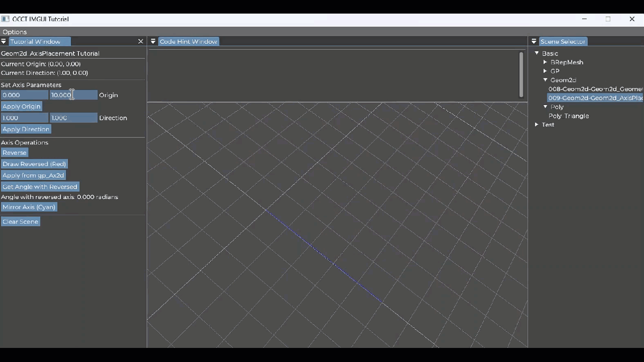Viewport: 644px width, 362px height.
Task: Click the Origin X input field
Action: (x=24, y=95)
